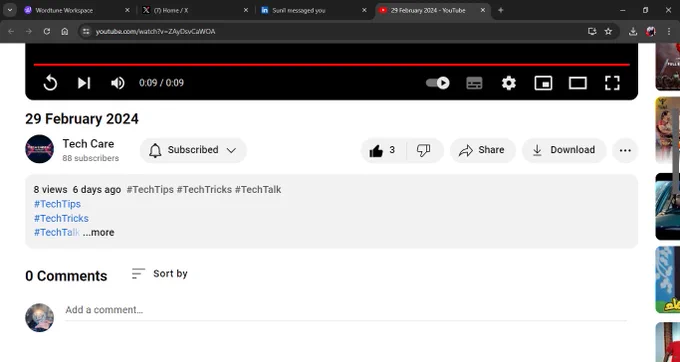
Task: Open browser home page
Action: [65, 31]
